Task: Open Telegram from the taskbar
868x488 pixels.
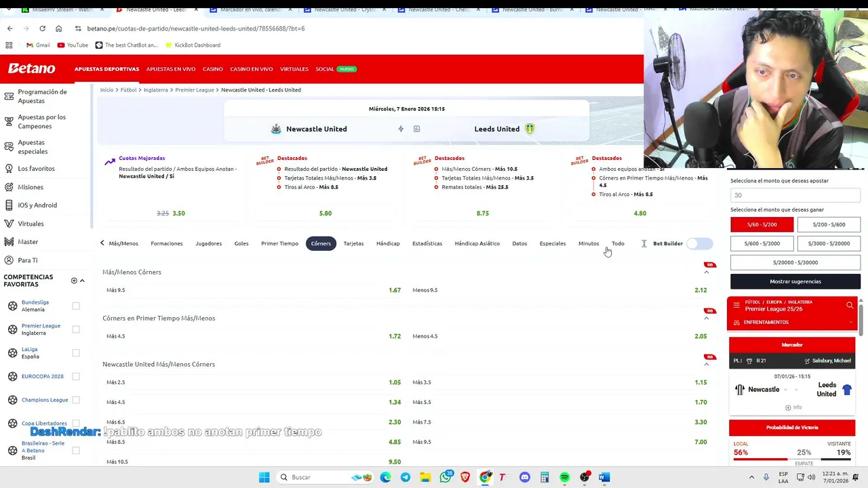Action: pyautogui.click(x=405, y=477)
